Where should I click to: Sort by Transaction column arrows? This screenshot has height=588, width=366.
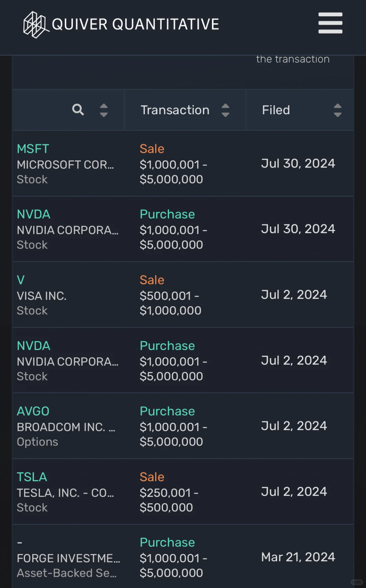(x=225, y=110)
